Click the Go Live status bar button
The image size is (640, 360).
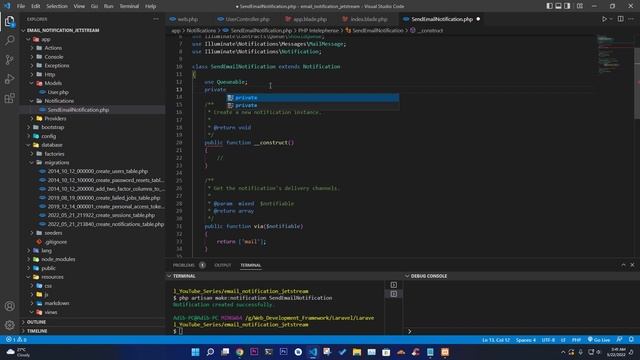[598, 340]
